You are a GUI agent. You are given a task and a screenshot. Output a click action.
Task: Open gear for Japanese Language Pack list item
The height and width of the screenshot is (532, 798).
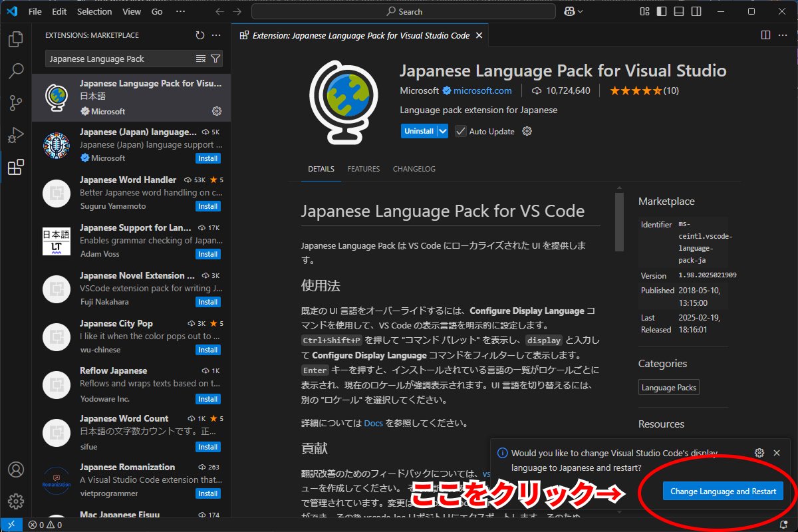216,111
